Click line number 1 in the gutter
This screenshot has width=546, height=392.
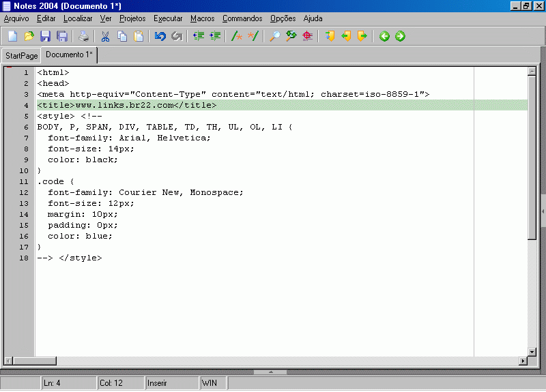pos(26,73)
